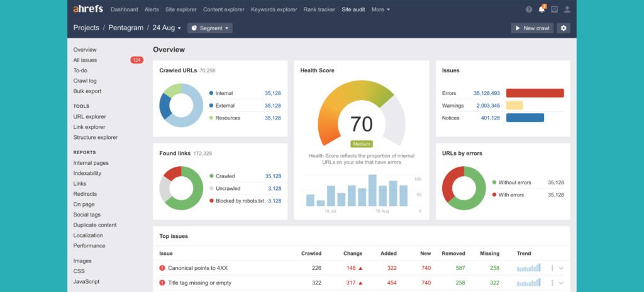Open Bulk export in the sidebar
Image resolution: width=644 pixels, height=292 pixels.
click(x=87, y=91)
